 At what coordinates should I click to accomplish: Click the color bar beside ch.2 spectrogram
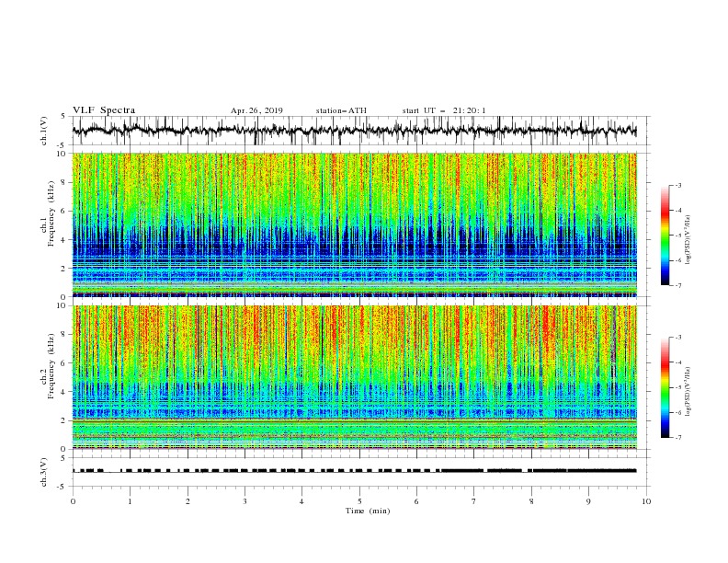(665, 387)
